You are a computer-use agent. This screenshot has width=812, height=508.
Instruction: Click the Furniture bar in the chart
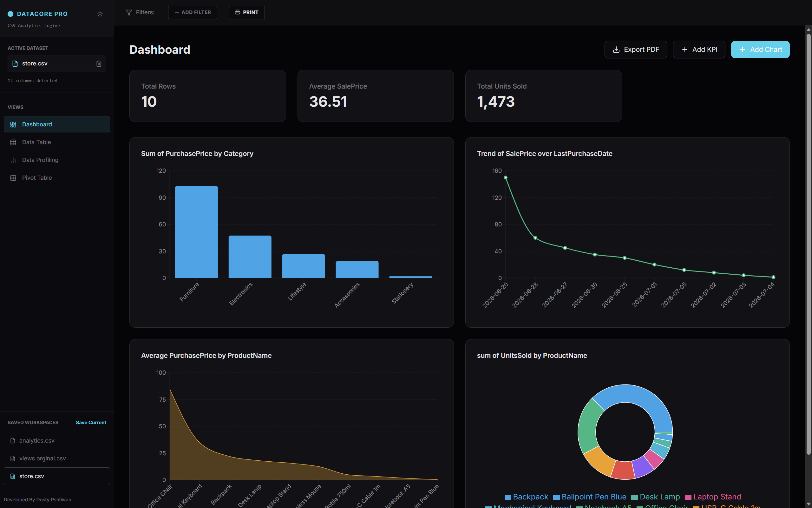point(196,232)
